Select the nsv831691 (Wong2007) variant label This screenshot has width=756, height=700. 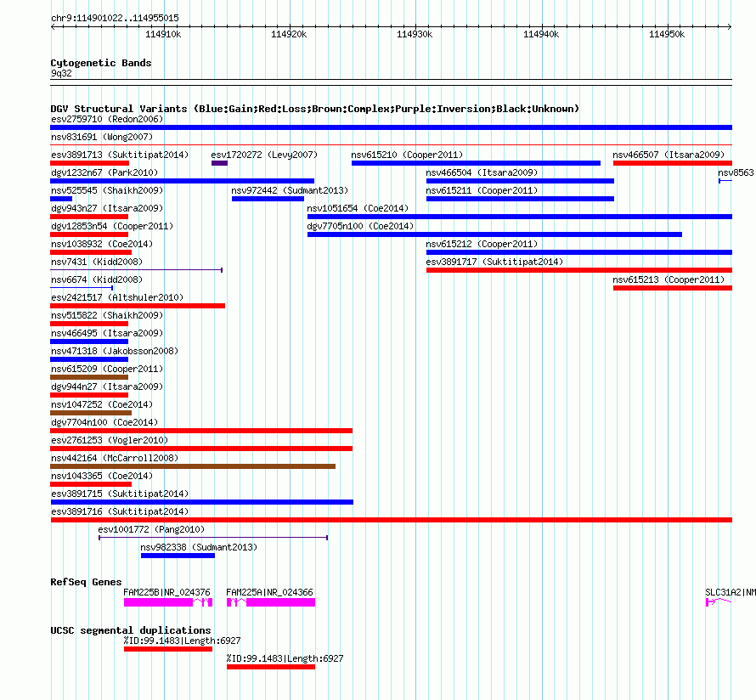point(102,137)
